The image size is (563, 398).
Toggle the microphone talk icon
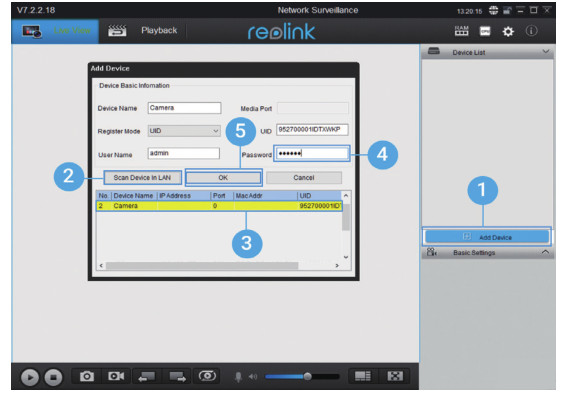[238, 377]
